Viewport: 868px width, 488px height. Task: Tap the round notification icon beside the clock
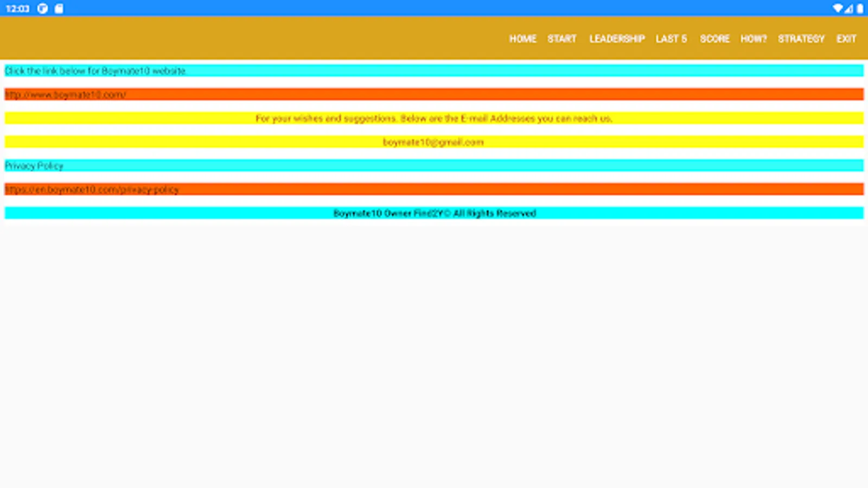[x=42, y=8]
